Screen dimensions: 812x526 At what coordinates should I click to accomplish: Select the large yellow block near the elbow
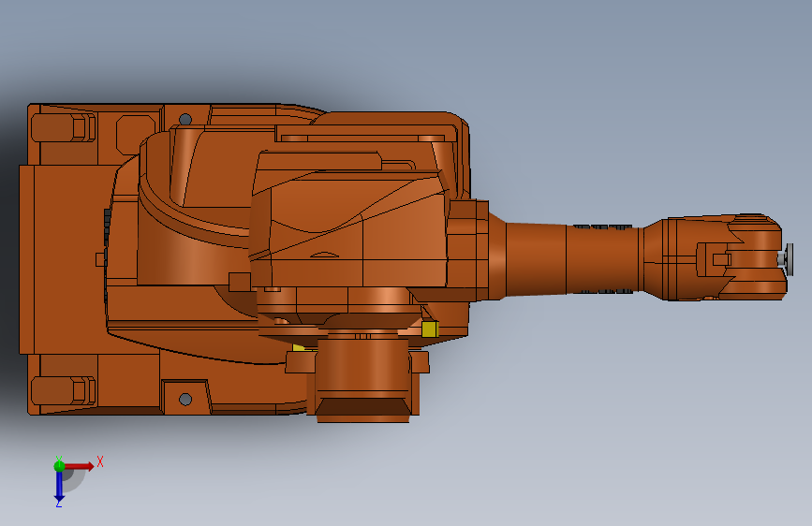(430, 329)
